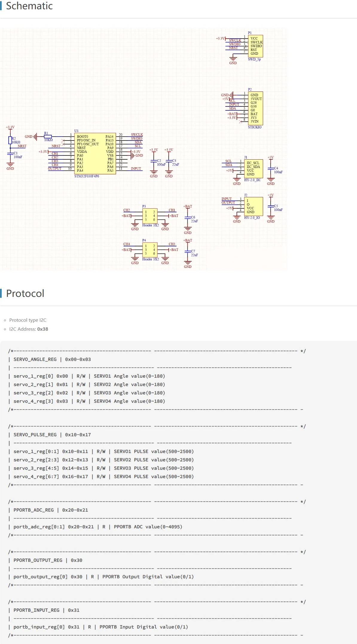Click the C1 100nF capacitor symbol
Image resolution: width=357 pixels, height=644 pixels.
point(10,153)
